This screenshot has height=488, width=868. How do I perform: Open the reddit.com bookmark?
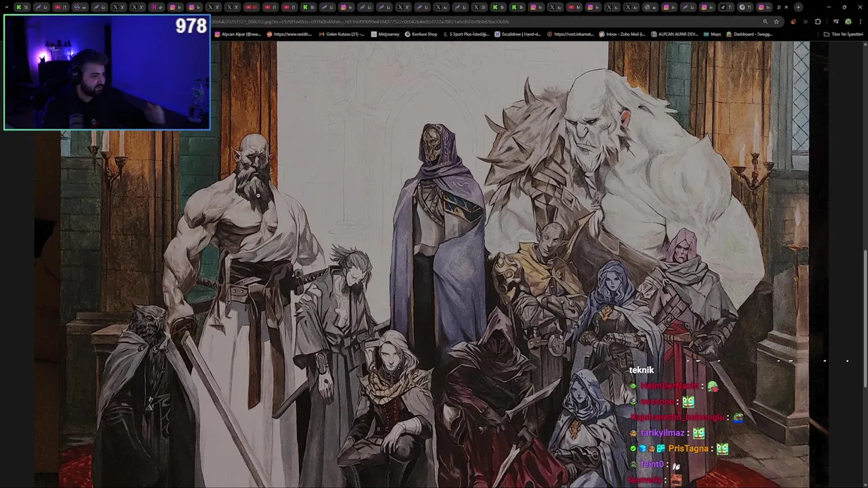[290, 34]
